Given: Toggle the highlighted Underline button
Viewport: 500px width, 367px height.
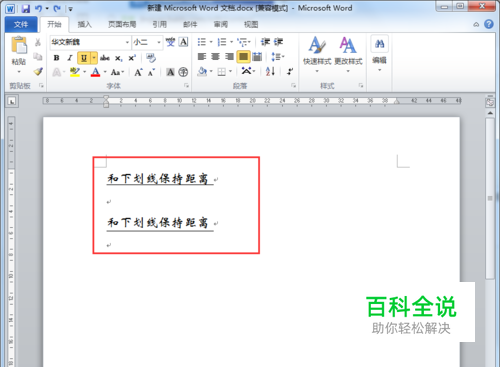Looking at the screenshot, I should 84,58.
